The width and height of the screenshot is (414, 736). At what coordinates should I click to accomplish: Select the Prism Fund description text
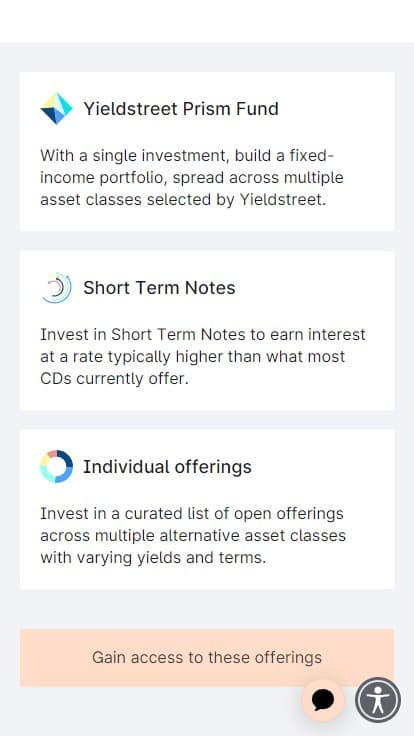coord(192,177)
